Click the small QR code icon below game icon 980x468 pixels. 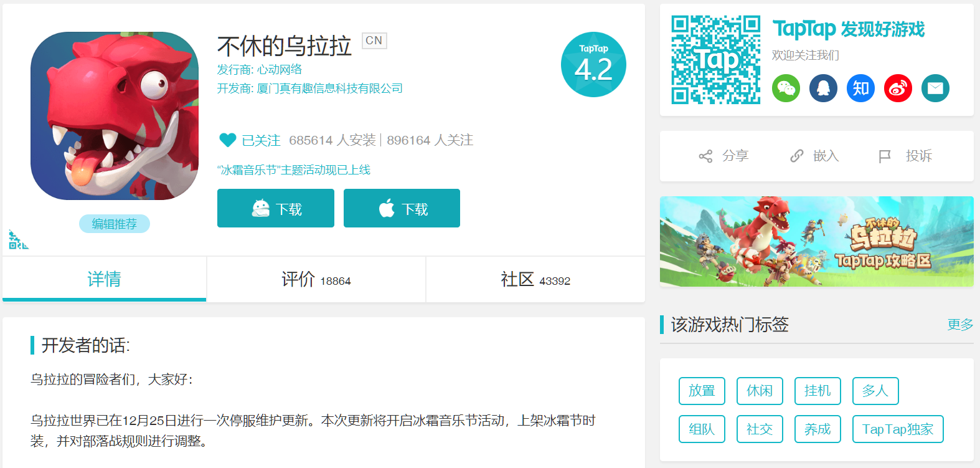tap(18, 240)
